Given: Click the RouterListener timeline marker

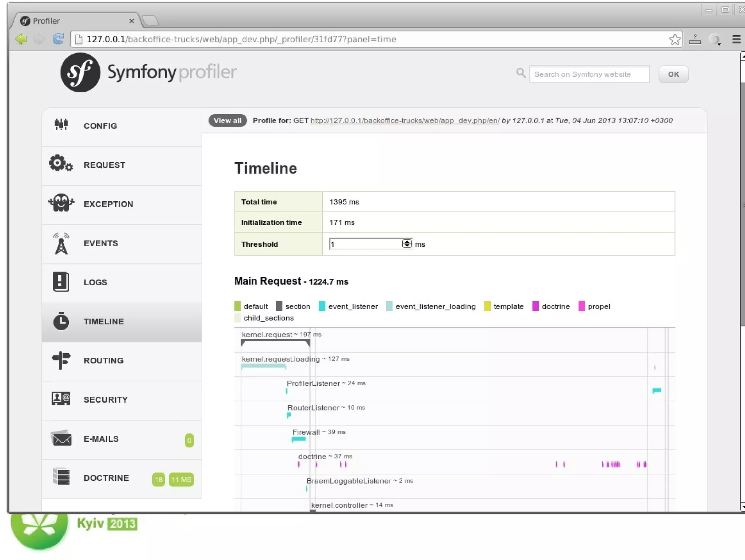Looking at the screenshot, I should [289, 415].
